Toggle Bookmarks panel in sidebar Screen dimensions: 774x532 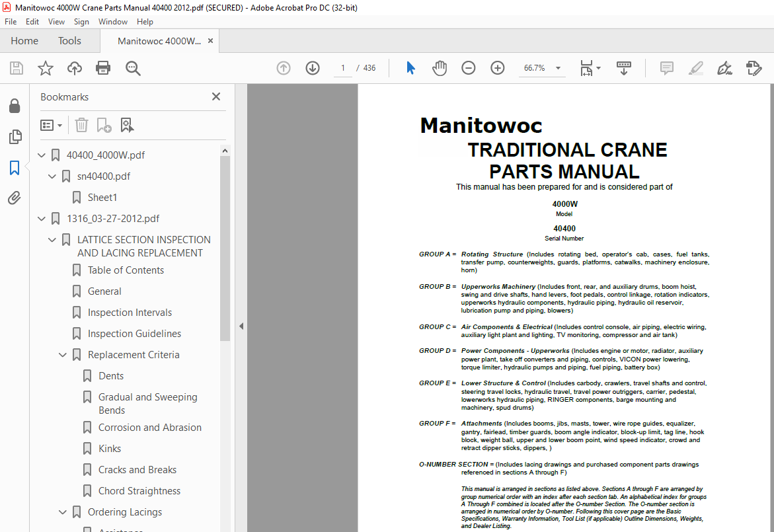click(x=15, y=168)
